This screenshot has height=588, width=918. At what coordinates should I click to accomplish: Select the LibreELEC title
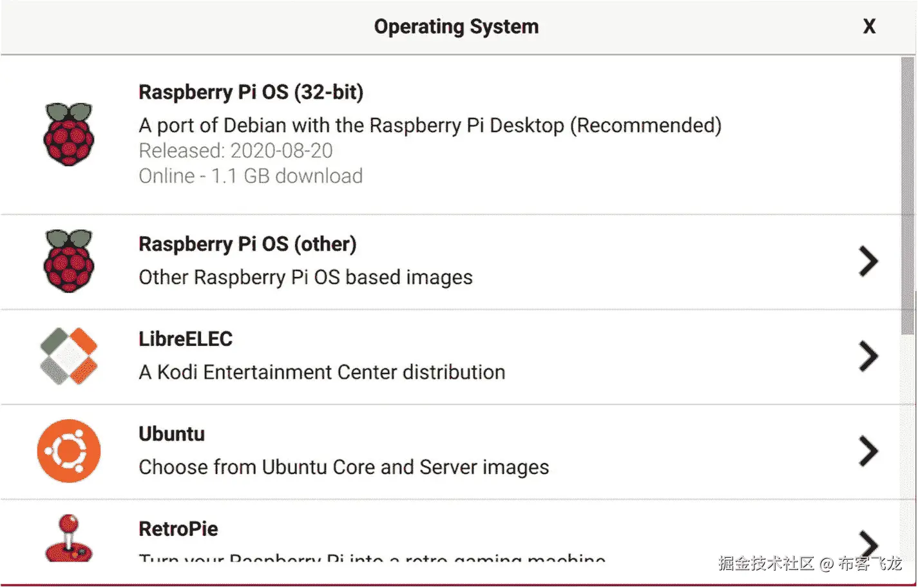tap(186, 339)
